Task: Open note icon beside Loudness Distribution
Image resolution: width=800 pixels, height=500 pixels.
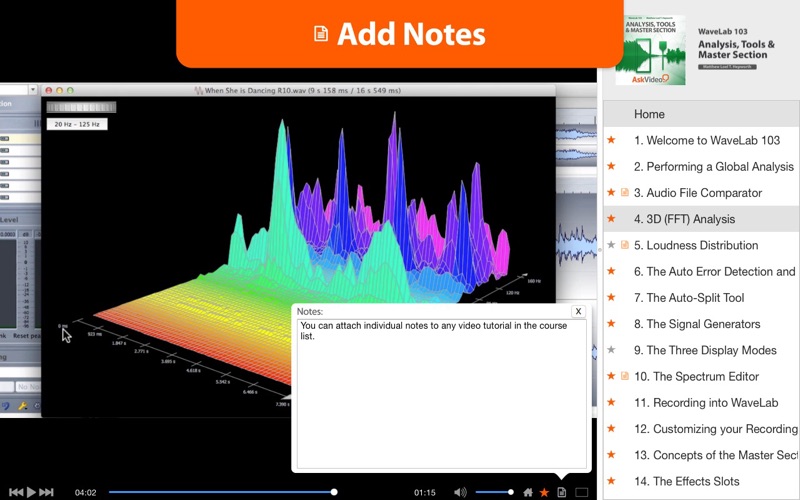Action: coord(624,245)
